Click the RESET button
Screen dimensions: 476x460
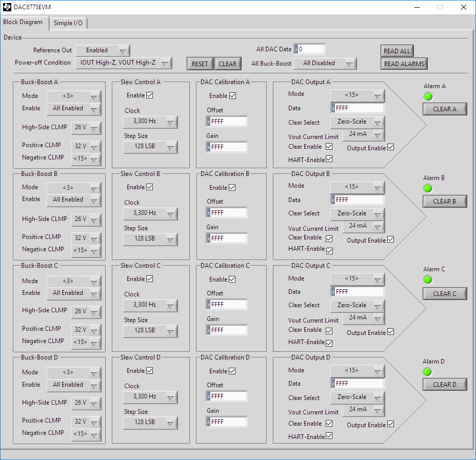click(x=200, y=64)
